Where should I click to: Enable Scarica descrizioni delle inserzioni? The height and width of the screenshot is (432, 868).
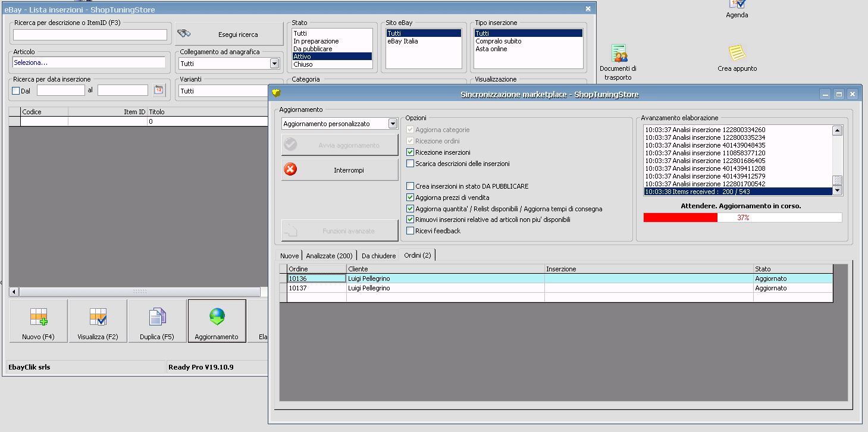pos(410,164)
